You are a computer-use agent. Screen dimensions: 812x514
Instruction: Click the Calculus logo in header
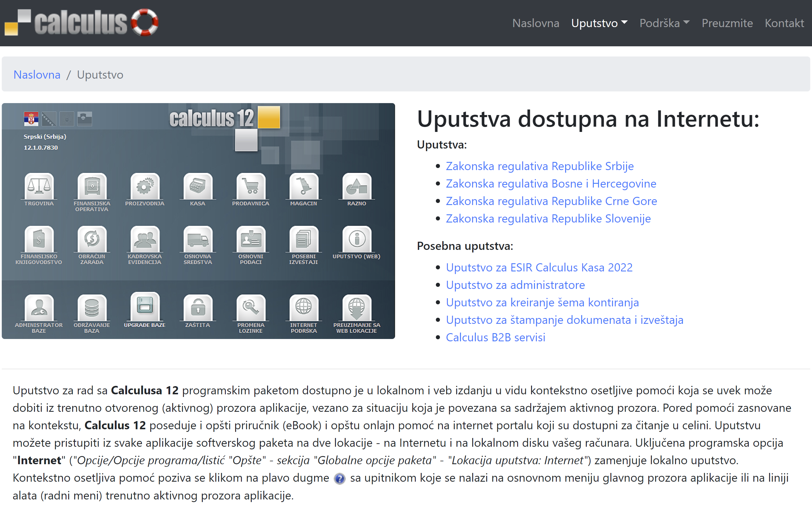[81, 23]
